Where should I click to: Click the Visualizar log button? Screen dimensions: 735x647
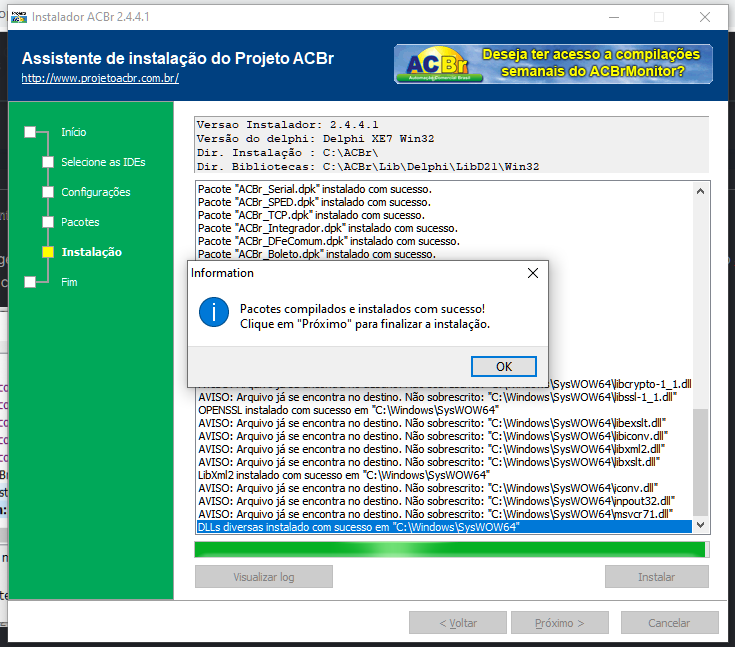[264, 577]
